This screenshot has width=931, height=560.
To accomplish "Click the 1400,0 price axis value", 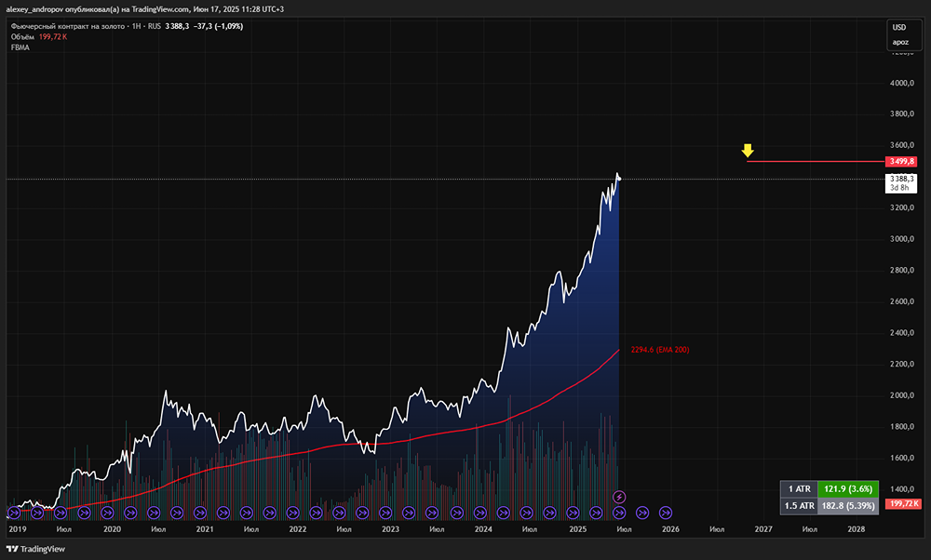I will click(902, 489).
